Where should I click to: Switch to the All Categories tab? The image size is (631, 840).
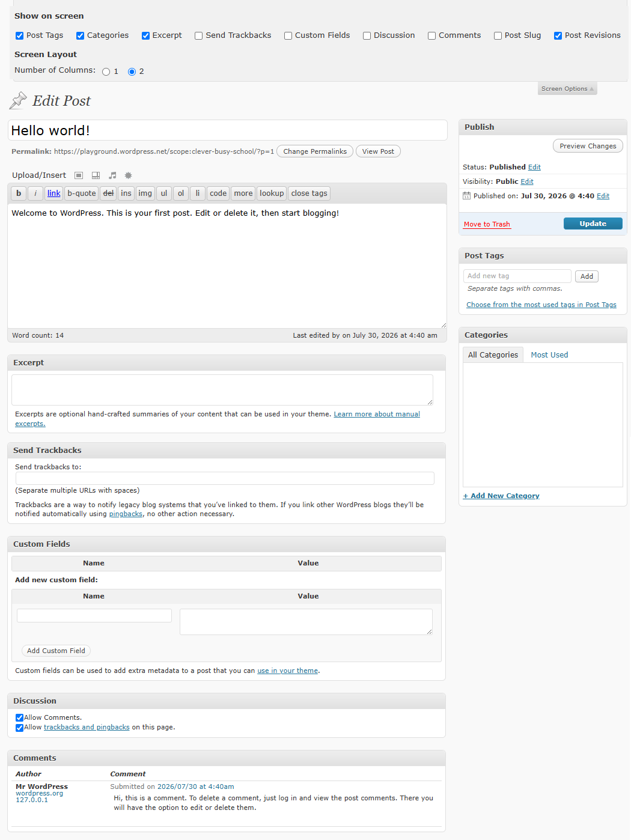point(493,355)
